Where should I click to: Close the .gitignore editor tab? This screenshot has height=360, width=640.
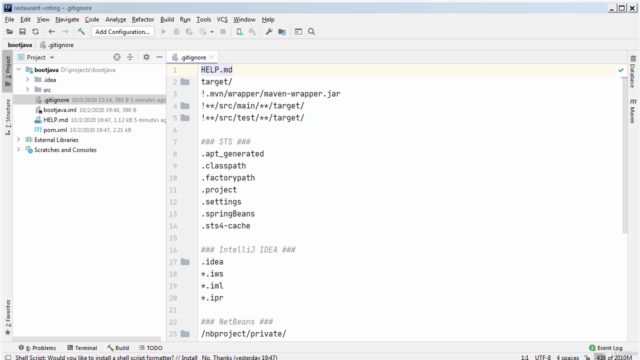pos(211,57)
